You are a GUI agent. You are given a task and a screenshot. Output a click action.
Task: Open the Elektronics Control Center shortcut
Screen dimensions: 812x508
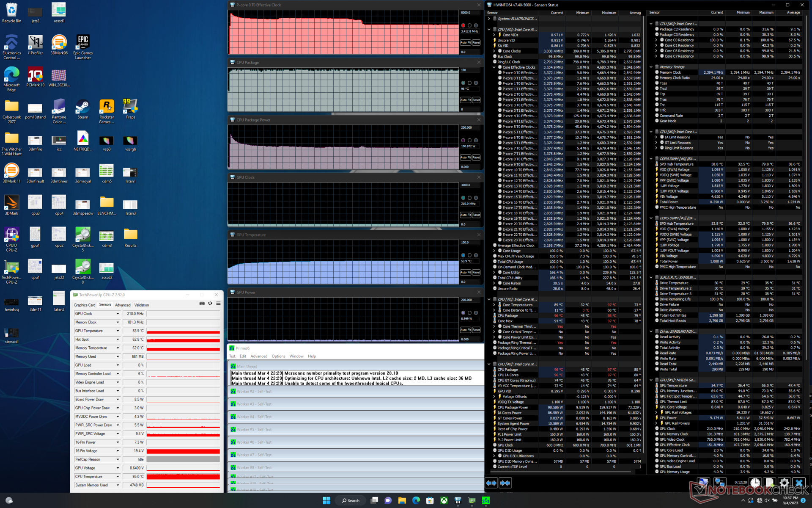11,47
